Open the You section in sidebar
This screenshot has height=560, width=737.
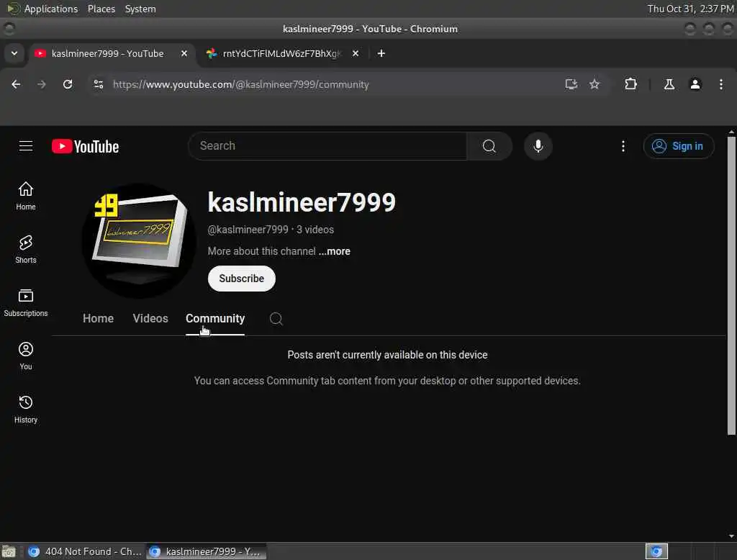click(x=26, y=356)
